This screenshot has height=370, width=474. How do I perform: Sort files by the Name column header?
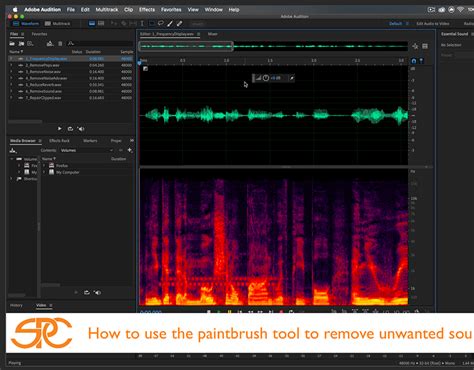tap(16, 52)
